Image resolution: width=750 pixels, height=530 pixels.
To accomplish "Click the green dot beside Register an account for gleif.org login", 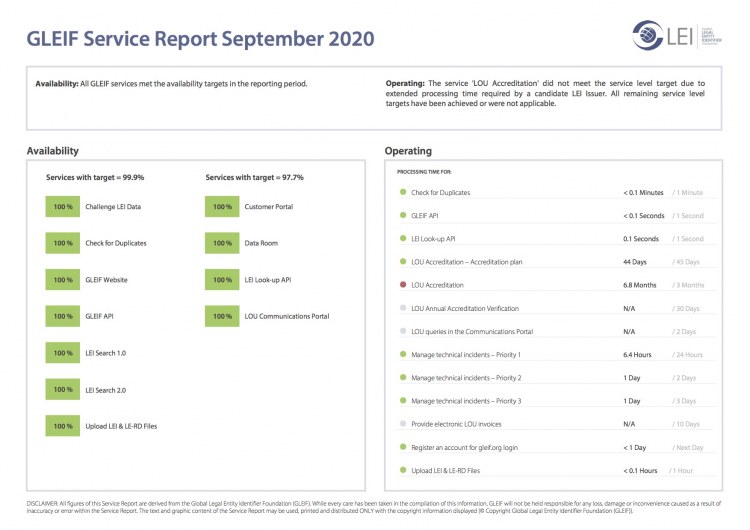I will 402,447.
